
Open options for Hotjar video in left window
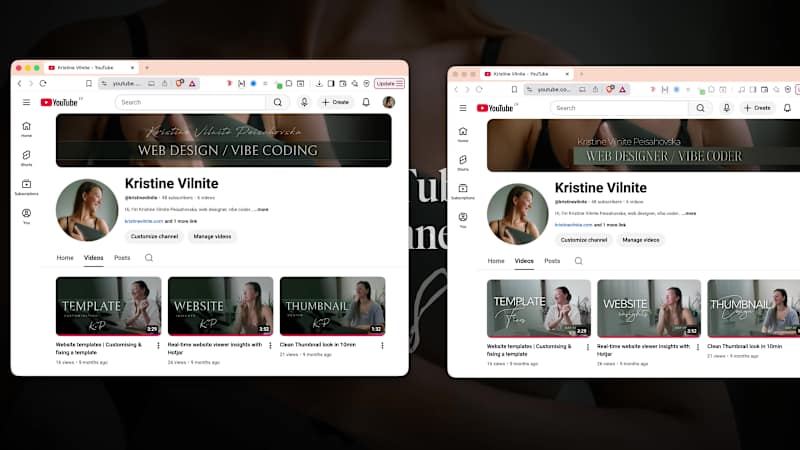coord(270,346)
